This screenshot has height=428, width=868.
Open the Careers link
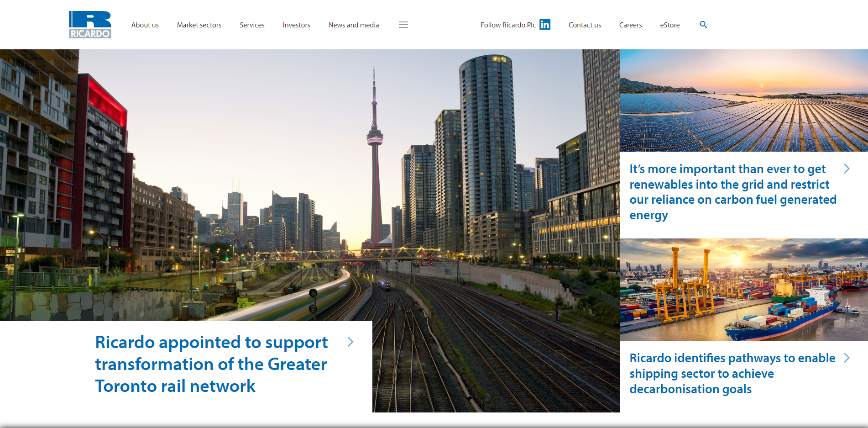click(x=630, y=25)
